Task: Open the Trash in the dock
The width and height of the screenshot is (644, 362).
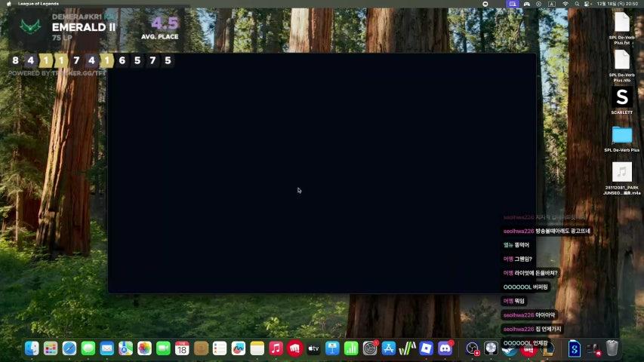Action: coord(612,348)
